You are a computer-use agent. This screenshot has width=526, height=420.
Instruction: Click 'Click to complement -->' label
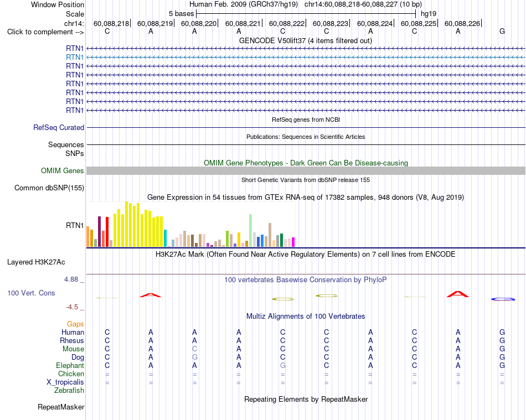[x=45, y=32]
